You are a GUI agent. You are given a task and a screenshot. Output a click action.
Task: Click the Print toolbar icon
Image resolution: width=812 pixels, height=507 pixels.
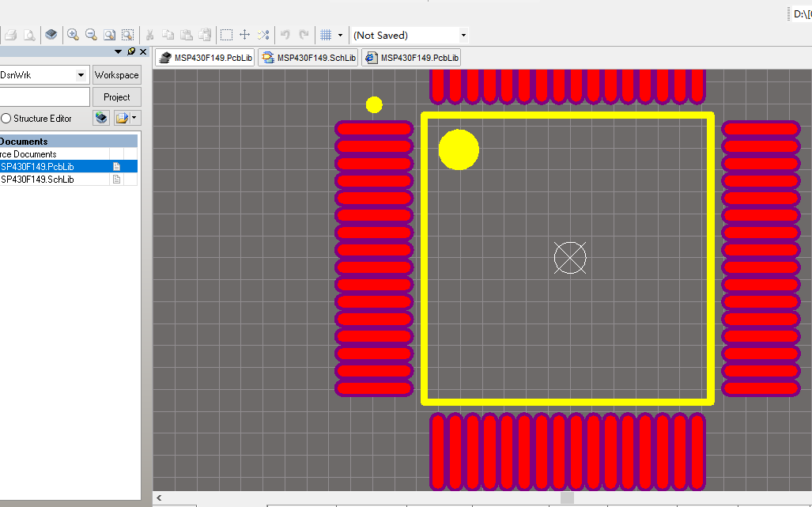click(x=11, y=36)
